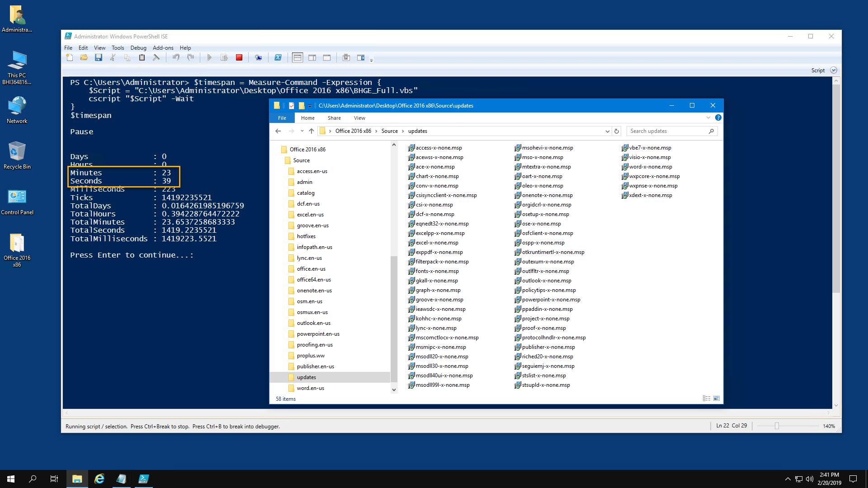Switch to Explorer's View ribbon tab
This screenshot has height=488, width=868.
point(359,118)
